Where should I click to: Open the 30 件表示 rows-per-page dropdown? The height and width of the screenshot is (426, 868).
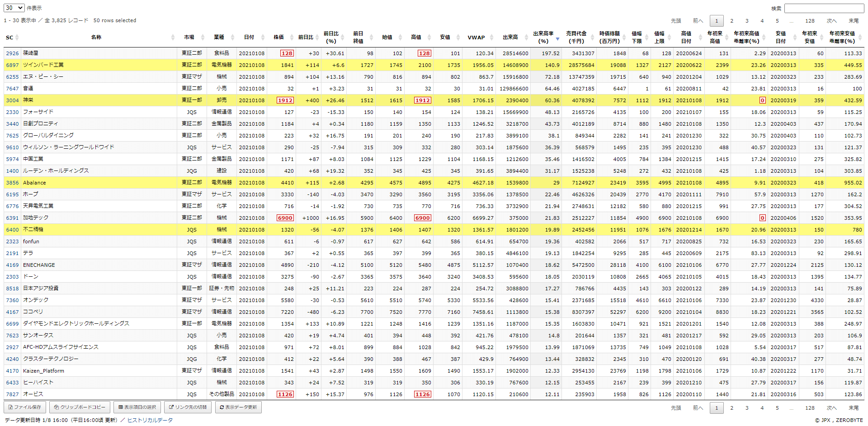tap(14, 8)
